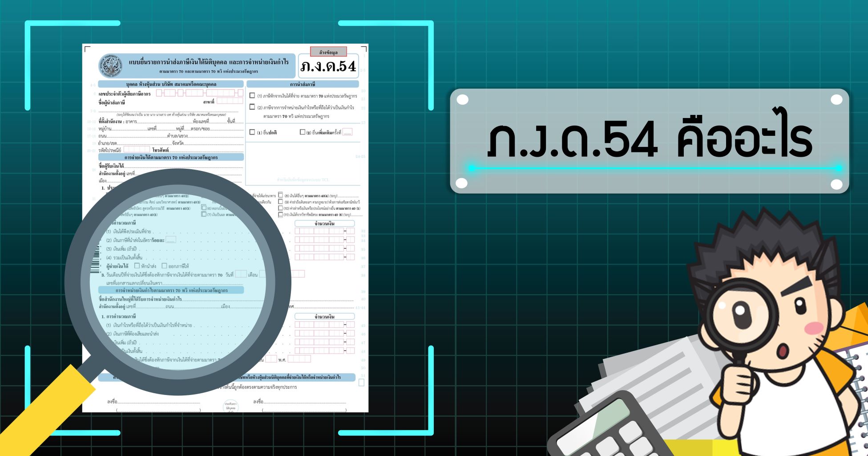Viewport: 868px width, 456px height.
Task: Click the ภ.ง.ด.54 form code box
Action: point(328,66)
